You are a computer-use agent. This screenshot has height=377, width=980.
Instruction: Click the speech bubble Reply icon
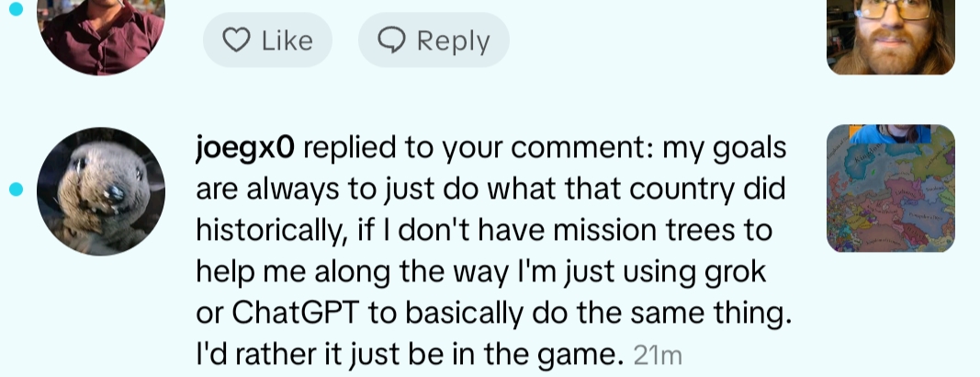coord(393,40)
